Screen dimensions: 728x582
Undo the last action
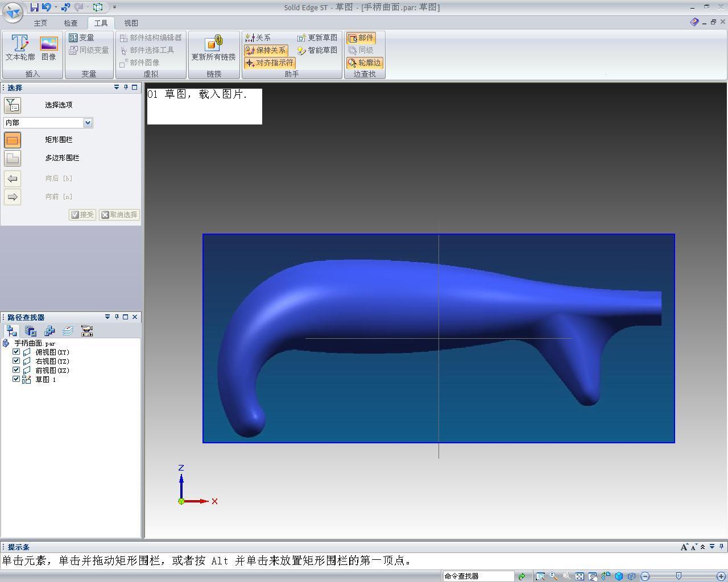tap(47, 7)
